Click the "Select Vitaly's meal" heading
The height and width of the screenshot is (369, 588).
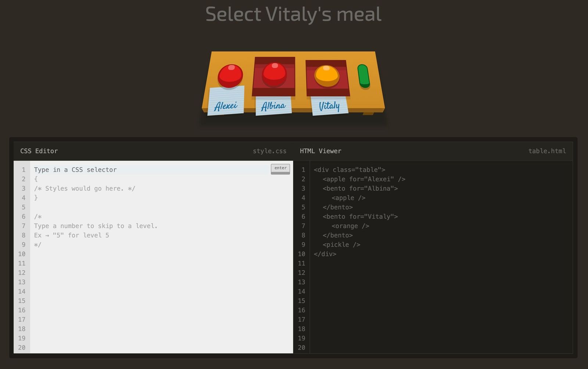click(293, 14)
